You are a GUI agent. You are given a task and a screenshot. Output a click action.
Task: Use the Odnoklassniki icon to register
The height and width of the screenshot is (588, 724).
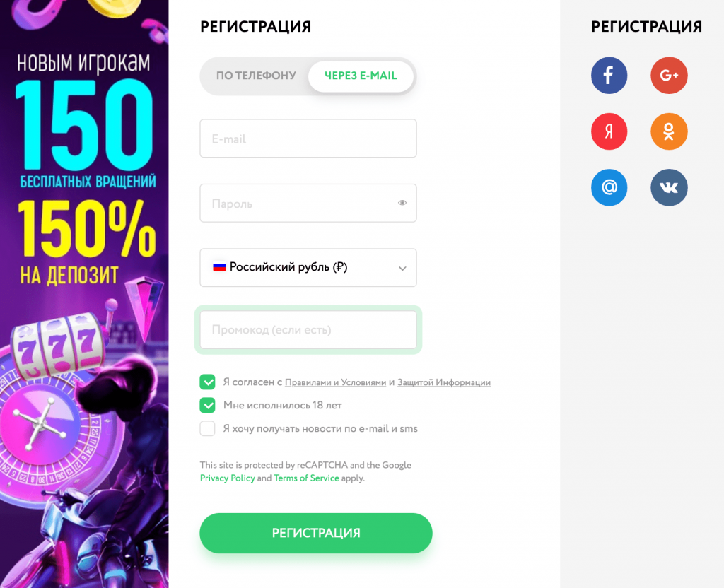tap(668, 131)
